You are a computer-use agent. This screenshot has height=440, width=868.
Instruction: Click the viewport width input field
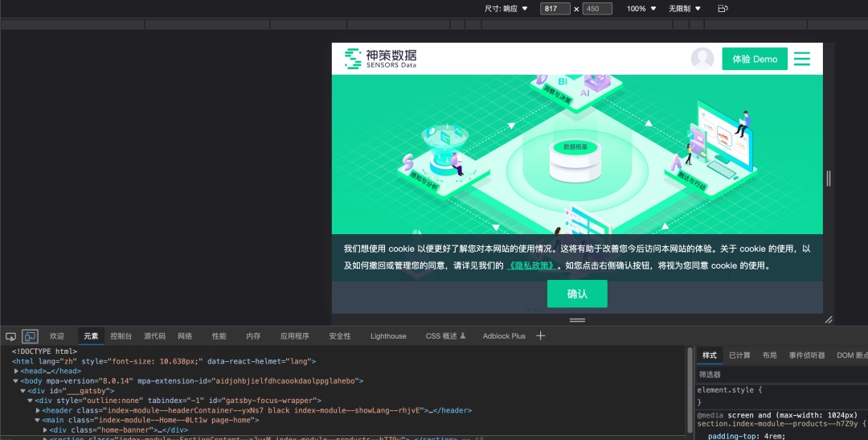pos(555,9)
